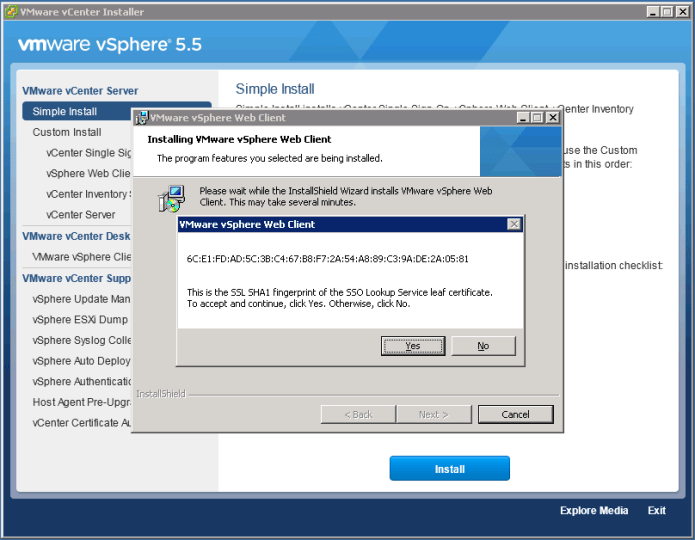The height and width of the screenshot is (540, 695).
Task: Click No to reject the certificate
Action: [x=483, y=346]
